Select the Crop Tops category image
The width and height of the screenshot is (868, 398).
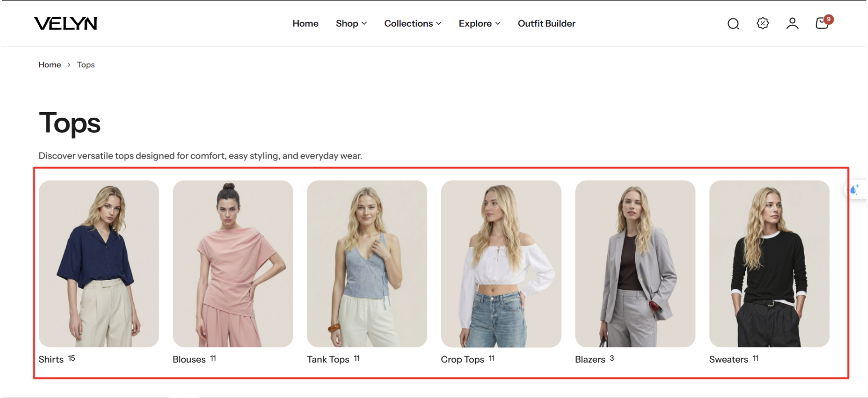[x=501, y=264]
